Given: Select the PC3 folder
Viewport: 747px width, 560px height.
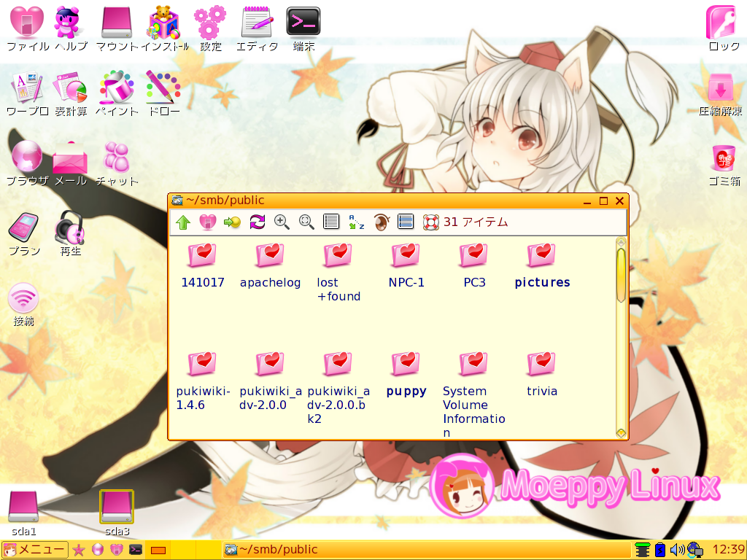Looking at the screenshot, I should (474, 265).
